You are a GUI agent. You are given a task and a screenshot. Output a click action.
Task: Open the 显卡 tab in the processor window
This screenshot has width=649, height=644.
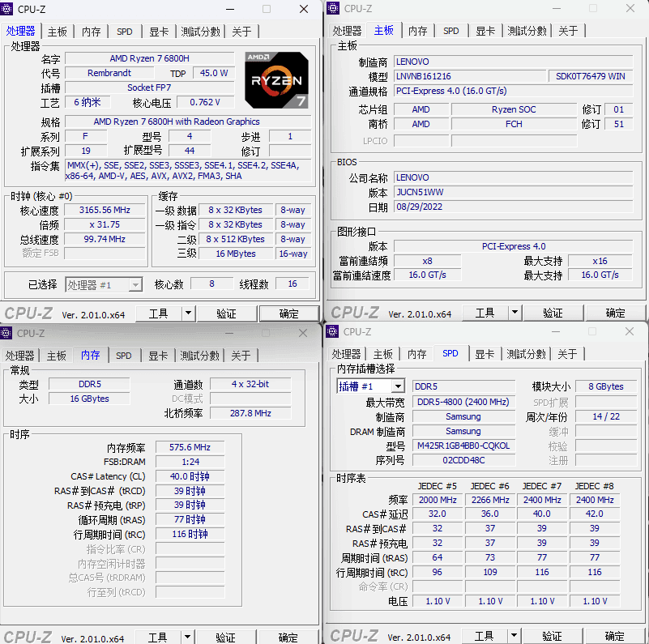point(159,32)
